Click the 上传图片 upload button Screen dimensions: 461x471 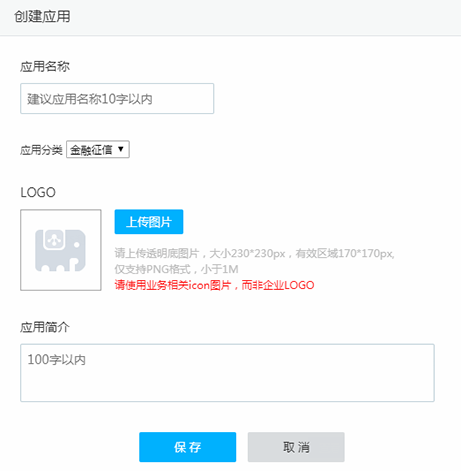(x=149, y=222)
